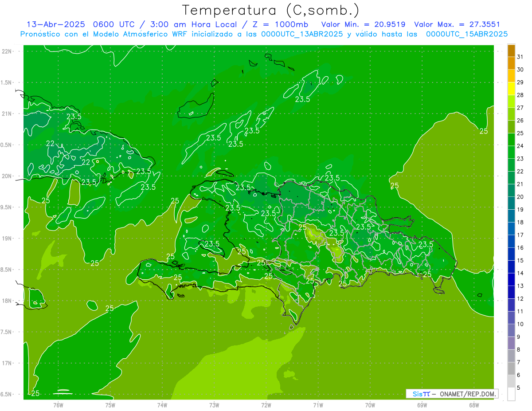
Task: Pick the purple swatch between 8 and 9
Action: click(x=511, y=343)
